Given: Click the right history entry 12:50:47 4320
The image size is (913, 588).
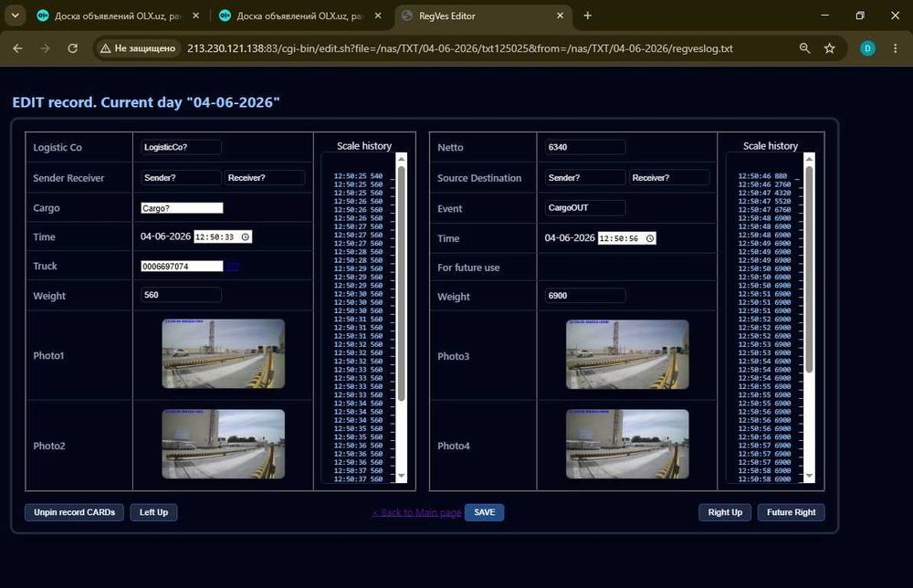Looking at the screenshot, I should 764,193.
